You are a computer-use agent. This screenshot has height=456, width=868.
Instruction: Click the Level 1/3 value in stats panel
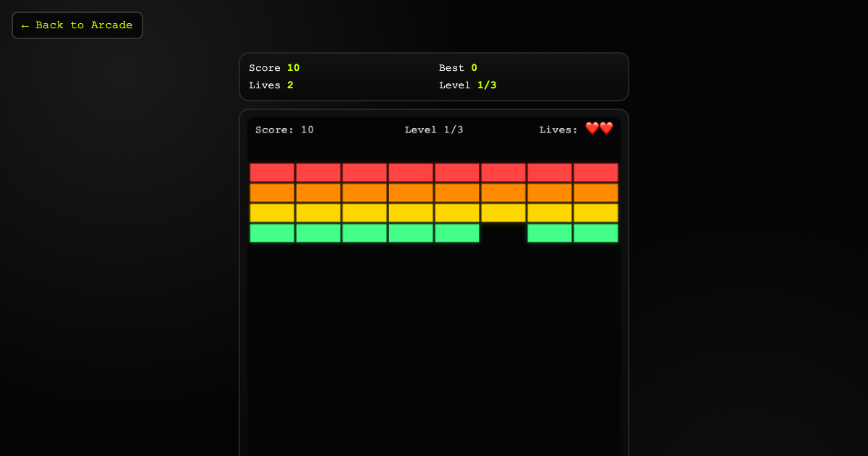coord(487,85)
